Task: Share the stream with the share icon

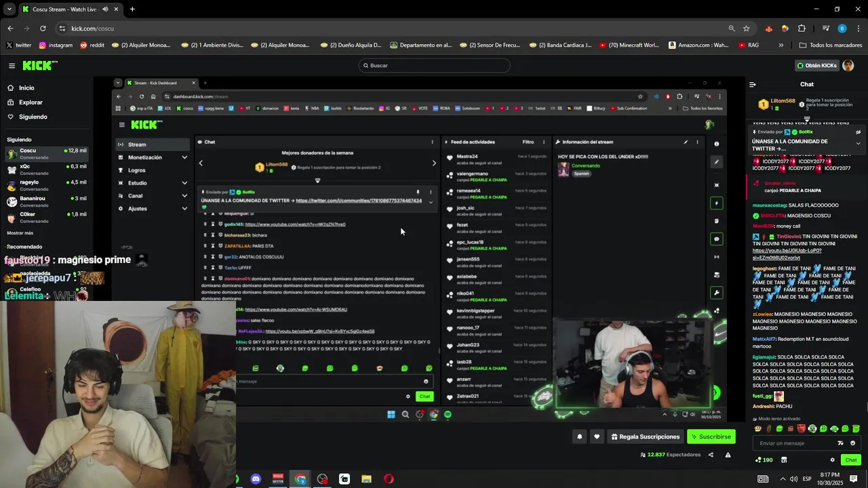Action: (711, 455)
